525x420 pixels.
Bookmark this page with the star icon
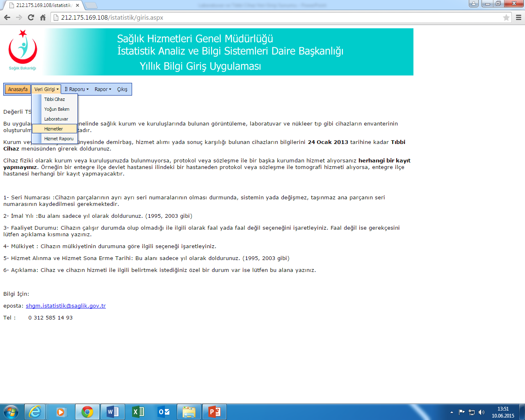tap(506, 18)
